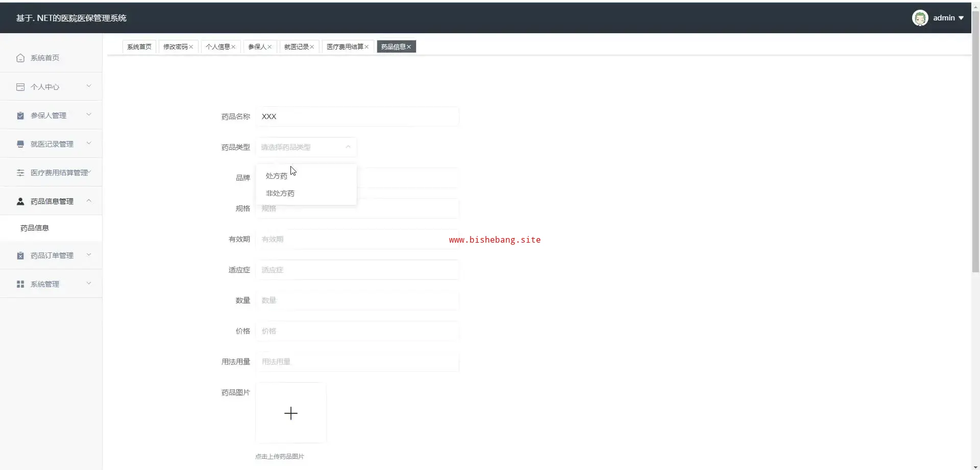Click the 品牌 field label
Viewport: 980px width, 470px height.
(243, 178)
